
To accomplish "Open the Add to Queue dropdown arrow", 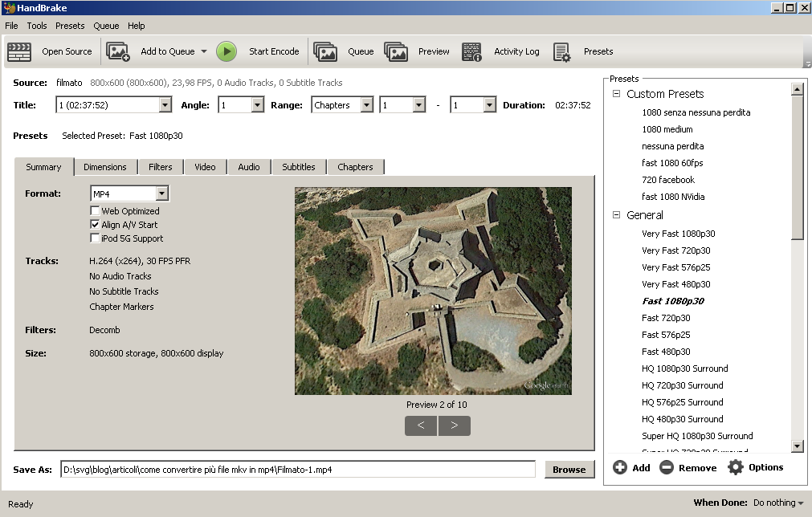I will 204,51.
